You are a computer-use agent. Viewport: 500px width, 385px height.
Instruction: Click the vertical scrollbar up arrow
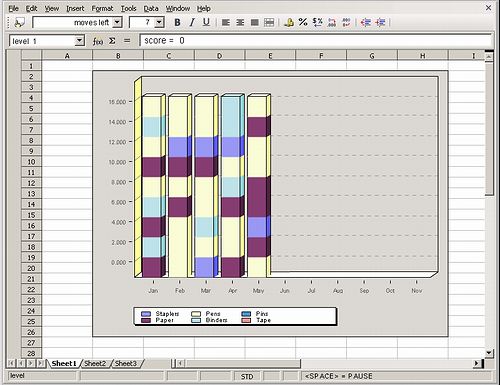pos(489,56)
